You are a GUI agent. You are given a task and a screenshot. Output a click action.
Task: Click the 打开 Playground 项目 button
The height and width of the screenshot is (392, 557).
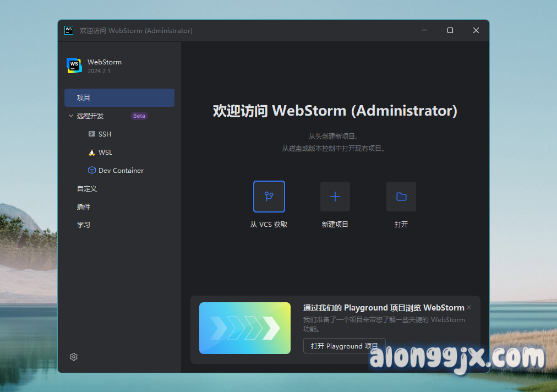pos(344,346)
